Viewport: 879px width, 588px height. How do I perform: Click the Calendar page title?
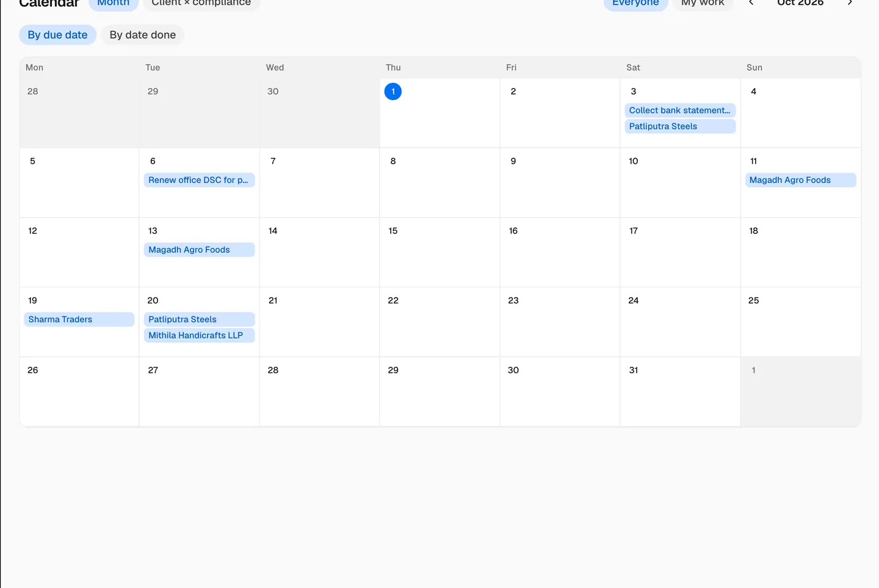click(x=49, y=3)
